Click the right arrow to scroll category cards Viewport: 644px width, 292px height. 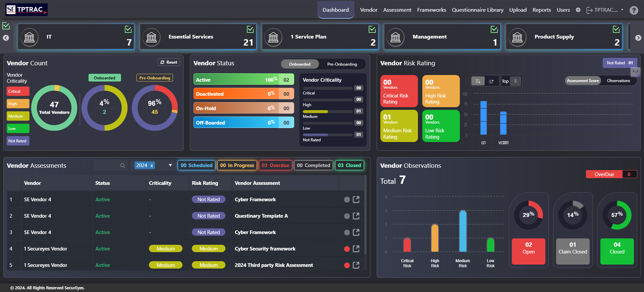click(638, 38)
